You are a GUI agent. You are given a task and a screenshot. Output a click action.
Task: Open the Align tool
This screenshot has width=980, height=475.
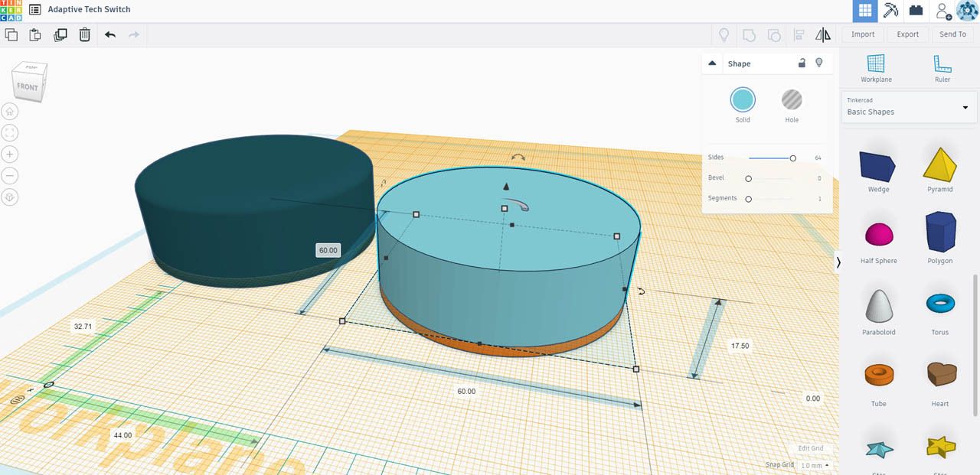pos(799,34)
